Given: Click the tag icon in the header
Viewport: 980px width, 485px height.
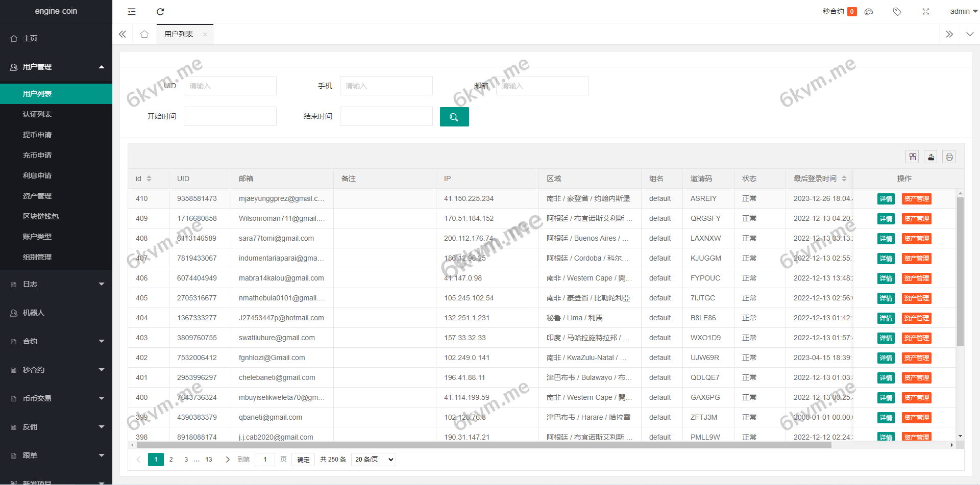Looking at the screenshot, I should pos(897,11).
